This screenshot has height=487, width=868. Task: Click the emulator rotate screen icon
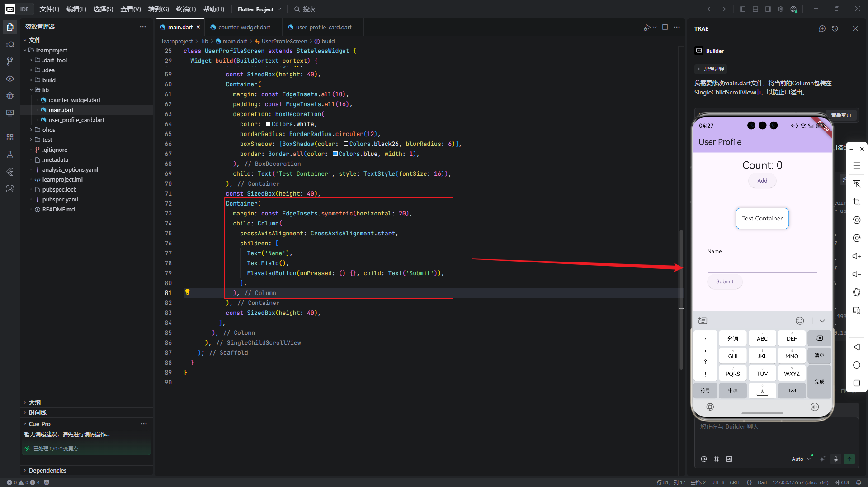857,292
